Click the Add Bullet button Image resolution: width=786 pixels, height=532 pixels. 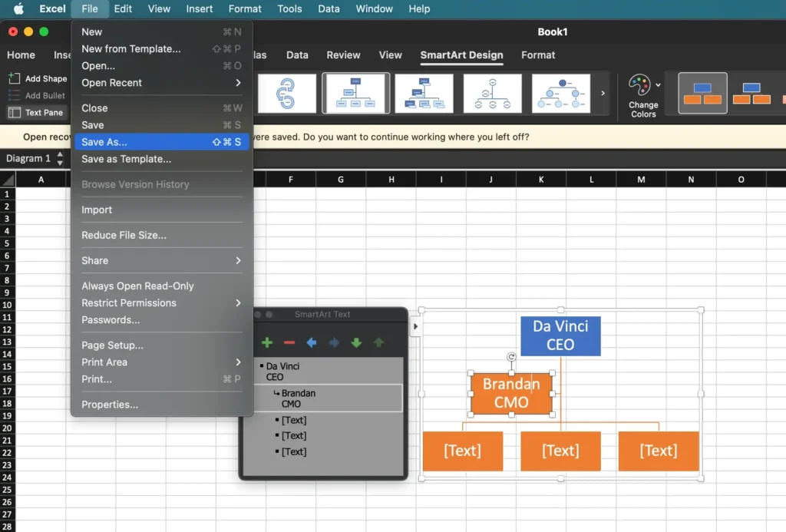pyautogui.click(x=37, y=95)
